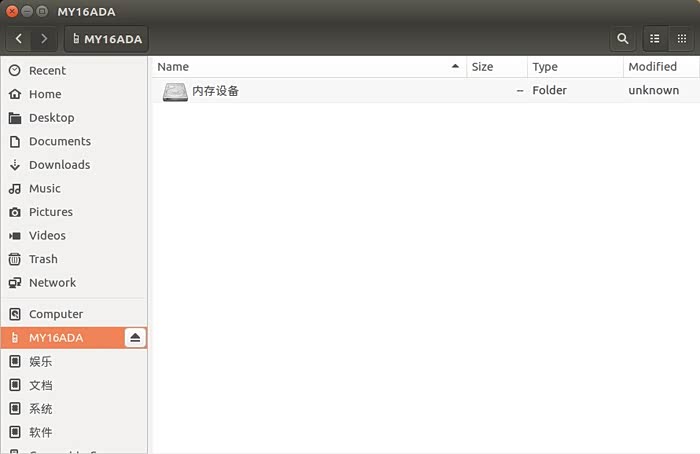Open Recent in the sidebar
The image size is (700, 454).
pyautogui.click(x=74, y=71)
